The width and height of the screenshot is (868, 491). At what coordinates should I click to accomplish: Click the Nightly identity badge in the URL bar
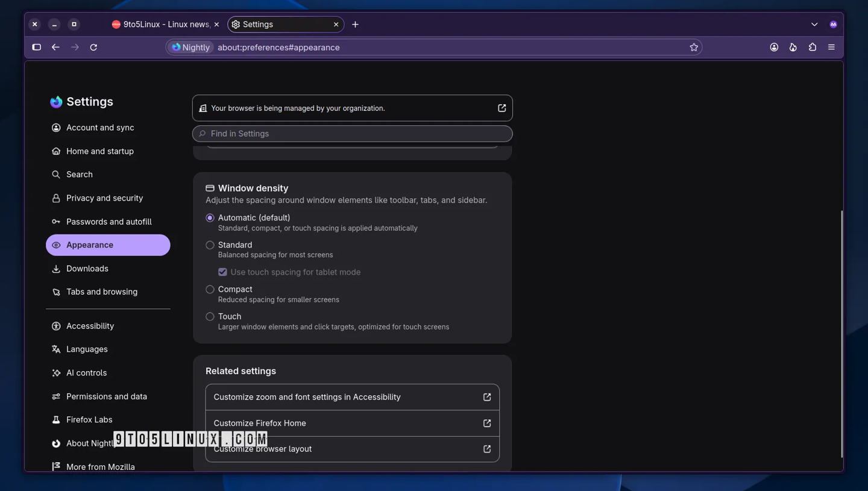(190, 47)
